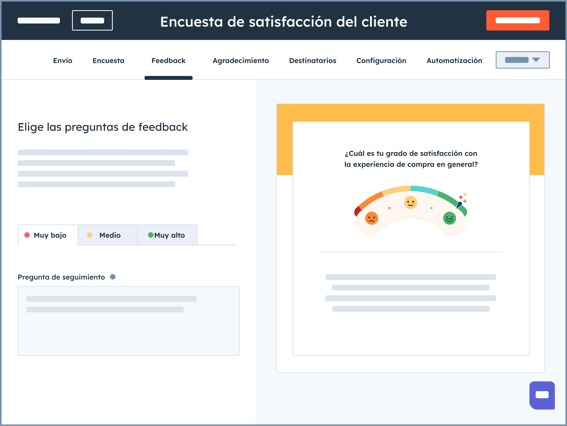Select the Muy bajo rating tab
Image resolution: width=567 pixels, height=426 pixels.
(x=48, y=235)
